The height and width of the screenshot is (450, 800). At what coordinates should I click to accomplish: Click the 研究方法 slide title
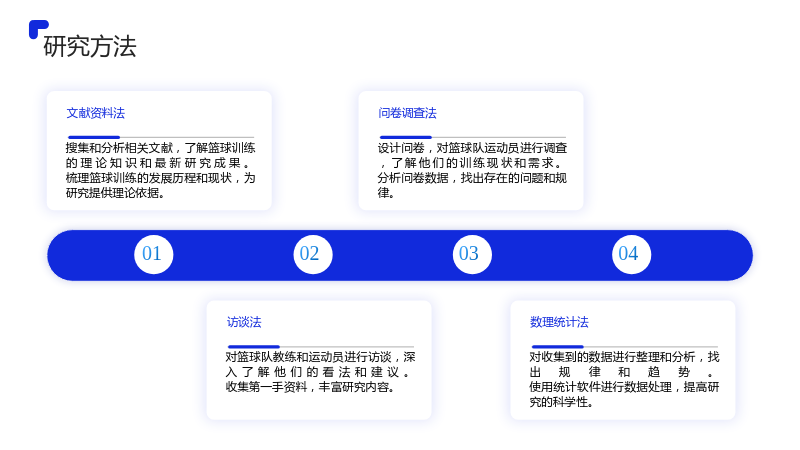(x=90, y=46)
